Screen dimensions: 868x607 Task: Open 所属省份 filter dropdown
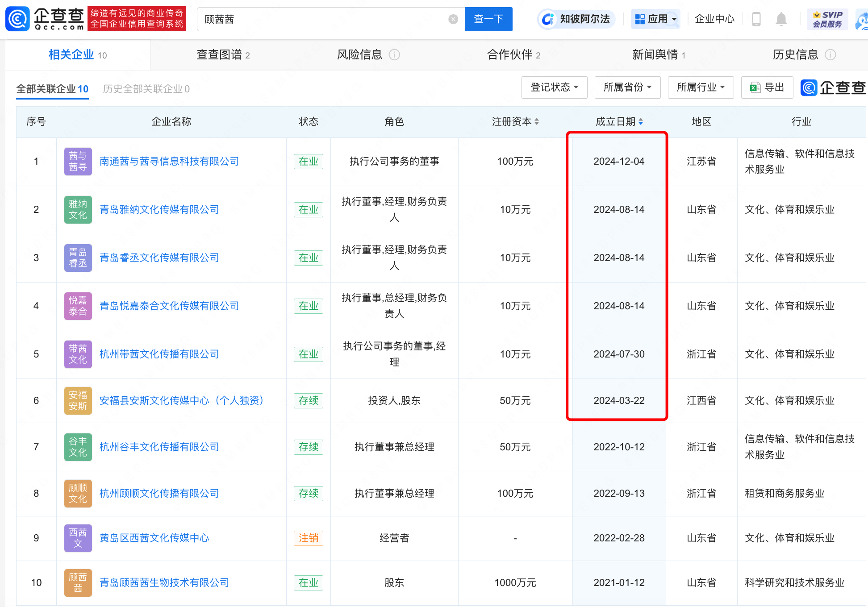627,87
